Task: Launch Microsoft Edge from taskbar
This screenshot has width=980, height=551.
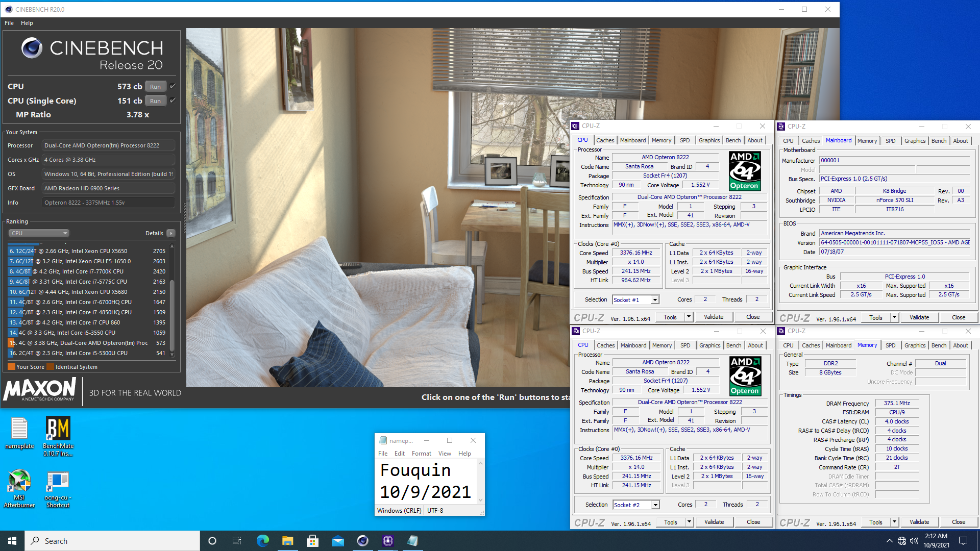Action: click(263, 541)
